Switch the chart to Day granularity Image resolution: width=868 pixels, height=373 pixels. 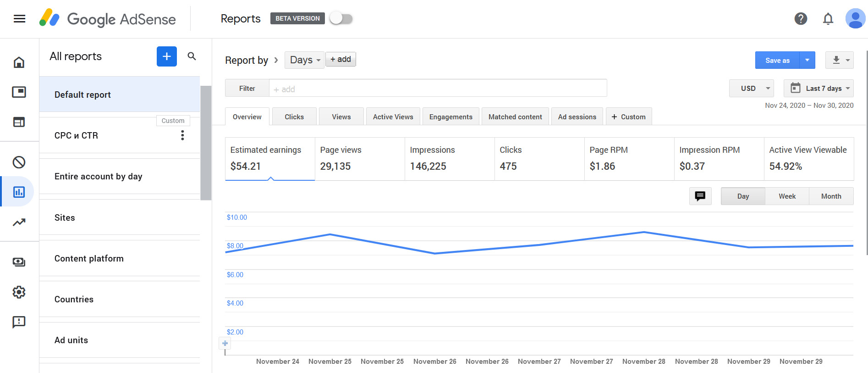tap(743, 196)
